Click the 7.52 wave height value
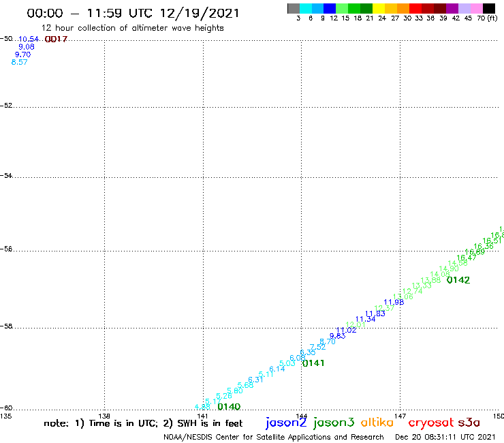 tap(318, 347)
